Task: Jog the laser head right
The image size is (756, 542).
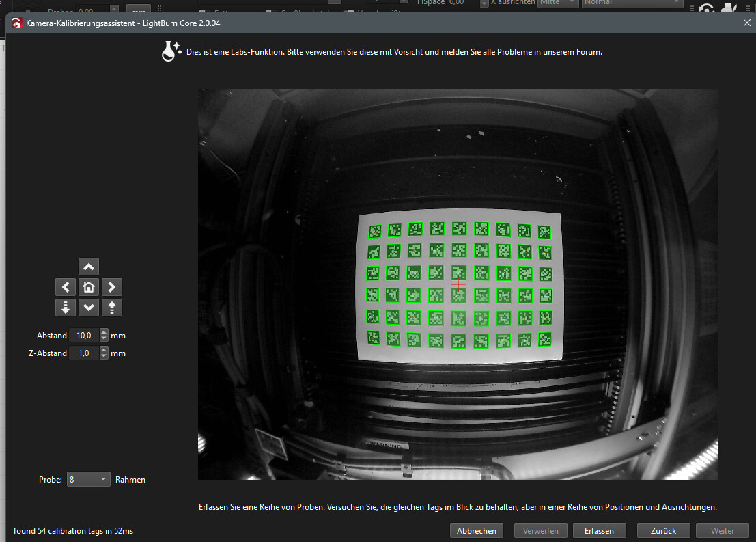Action: pos(112,287)
